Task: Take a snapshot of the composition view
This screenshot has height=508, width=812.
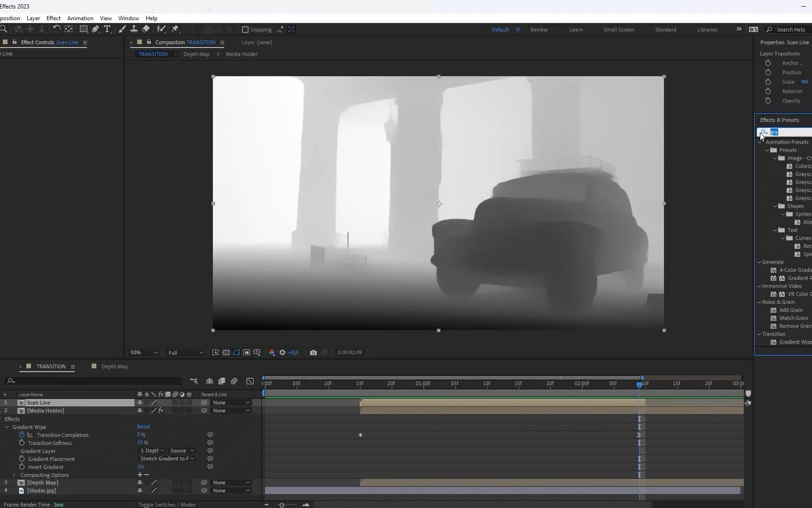Action: pyautogui.click(x=313, y=353)
